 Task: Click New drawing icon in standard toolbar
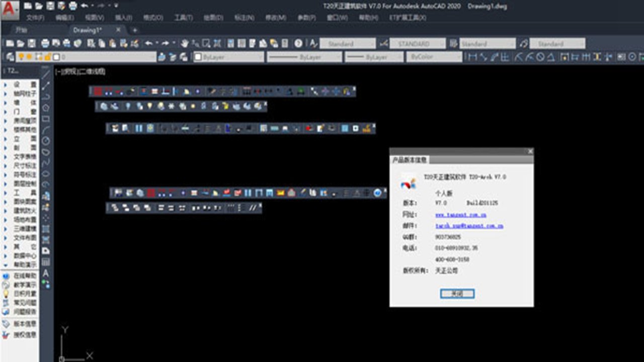click(x=9, y=43)
